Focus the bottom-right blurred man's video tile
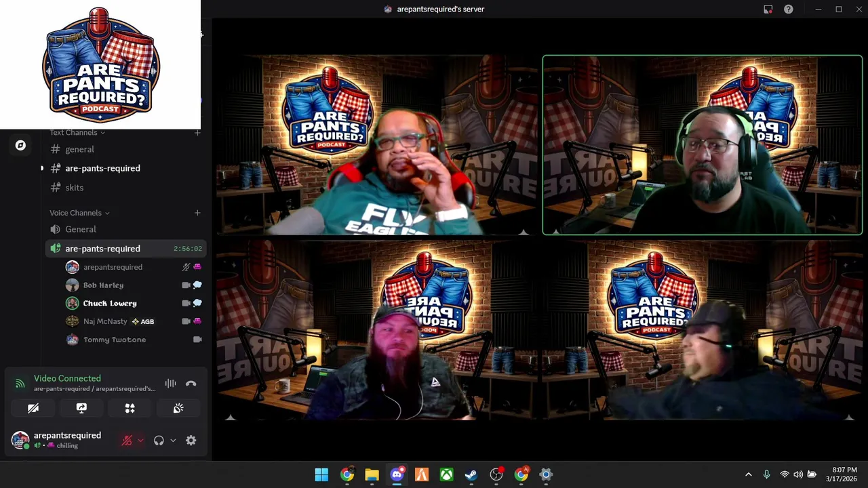This screenshot has height=488, width=868. 703,331
